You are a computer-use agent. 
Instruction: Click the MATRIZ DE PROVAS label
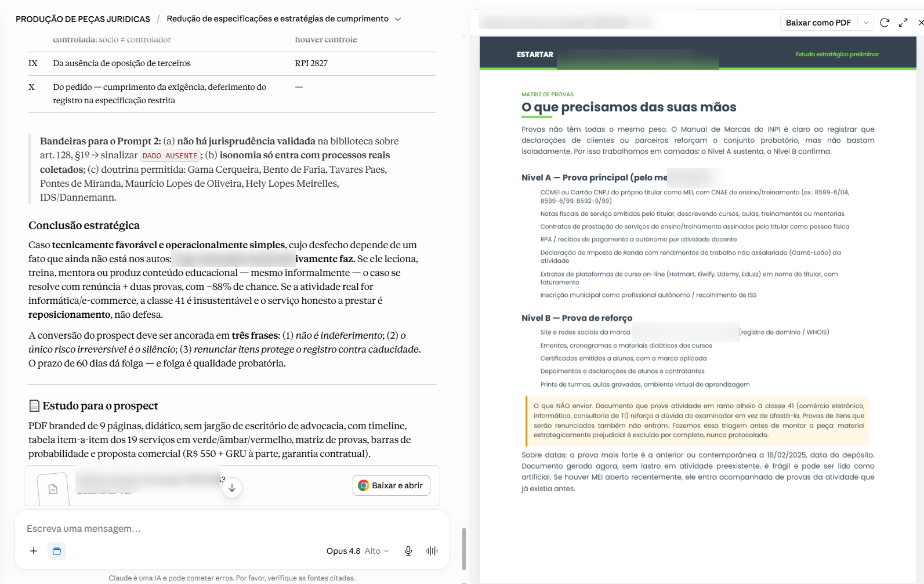point(548,95)
